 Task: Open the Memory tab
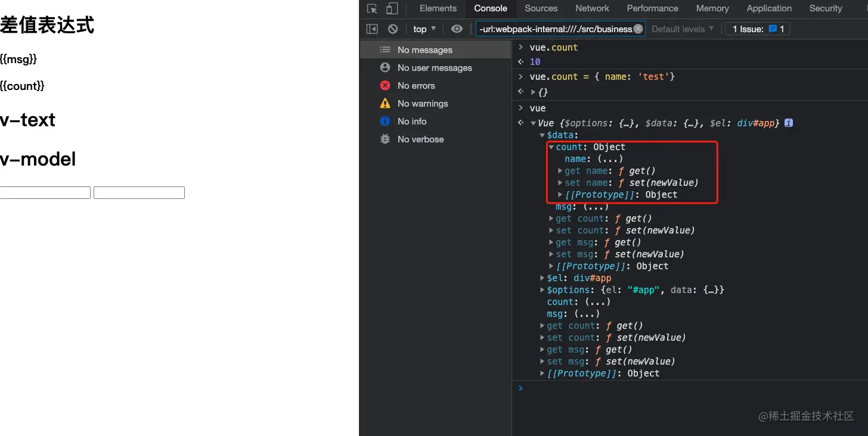(712, 8)
